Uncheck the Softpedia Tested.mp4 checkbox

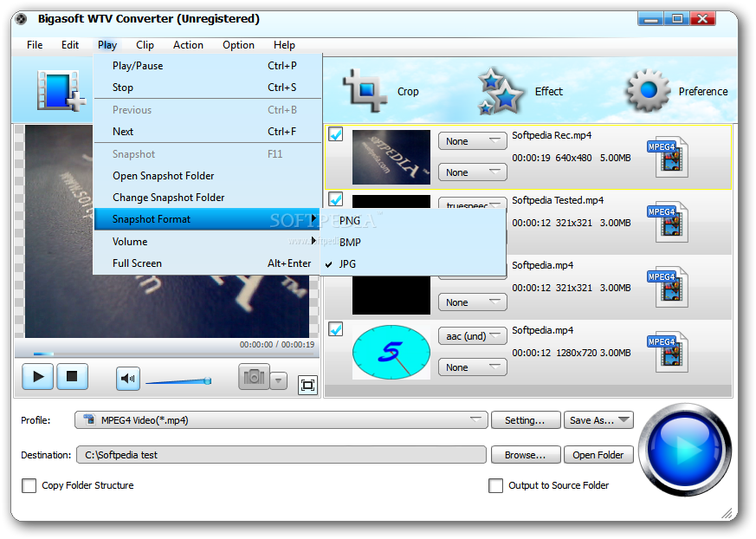pos(336,198)
